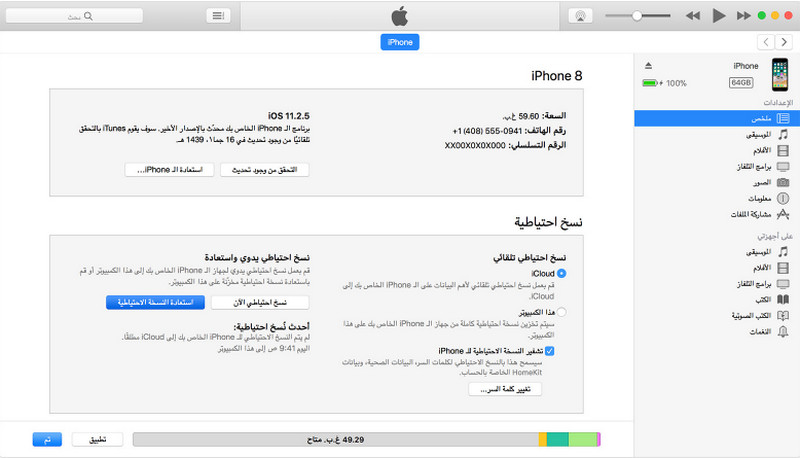The width and height of the screenshot is (800, 458).
Task: Adjust the volume slider knob
Action: pyautogui.click(x=637, y=16)
